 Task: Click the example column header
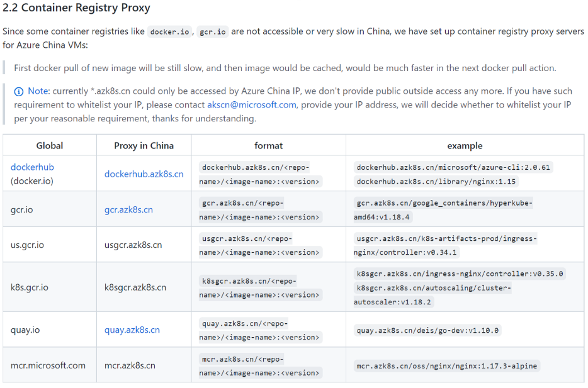465,146
